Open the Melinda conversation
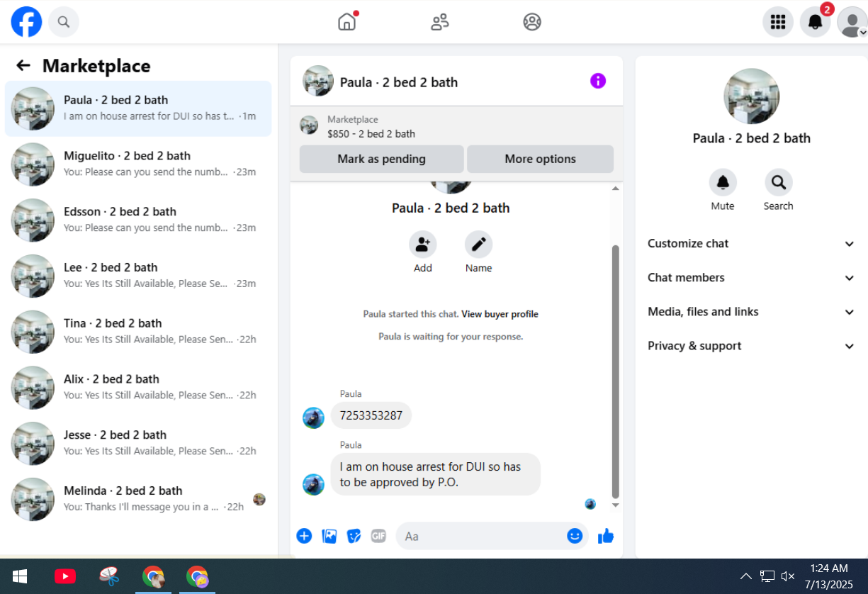Screen dimensions: 868x594 [138, 499]
